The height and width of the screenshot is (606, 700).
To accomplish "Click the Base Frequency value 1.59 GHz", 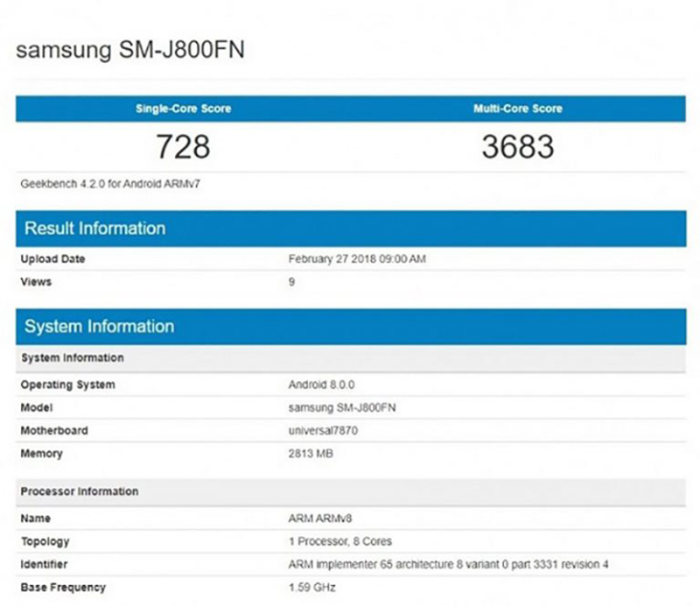I will pyautogui.click(x=310, y=587).
